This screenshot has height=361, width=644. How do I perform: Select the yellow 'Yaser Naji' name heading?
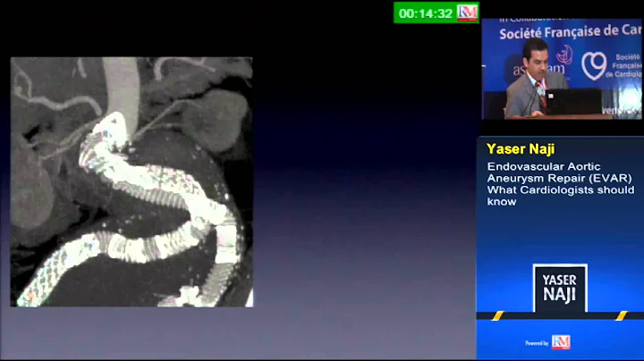521,148
